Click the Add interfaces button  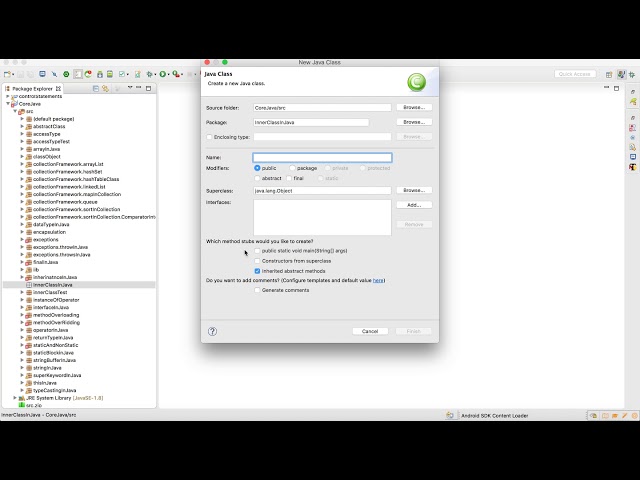pyautogui.click(x=414, y=205)
